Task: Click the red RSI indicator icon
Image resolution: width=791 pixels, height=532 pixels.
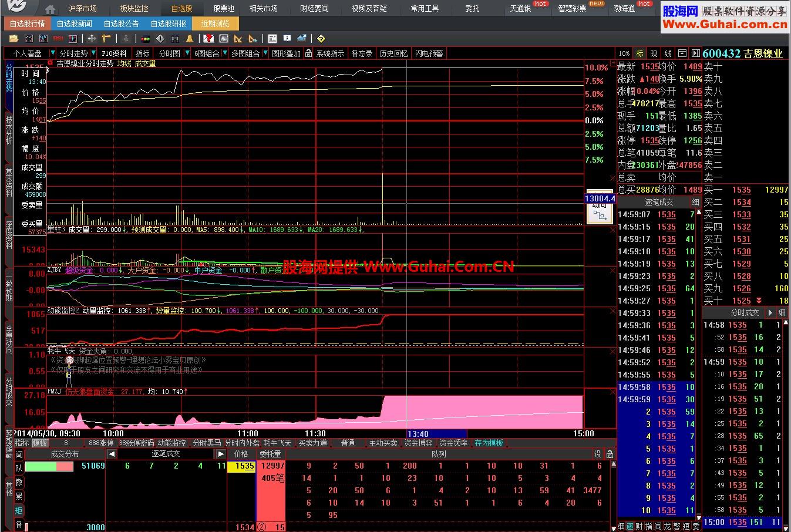Action: 58,39
